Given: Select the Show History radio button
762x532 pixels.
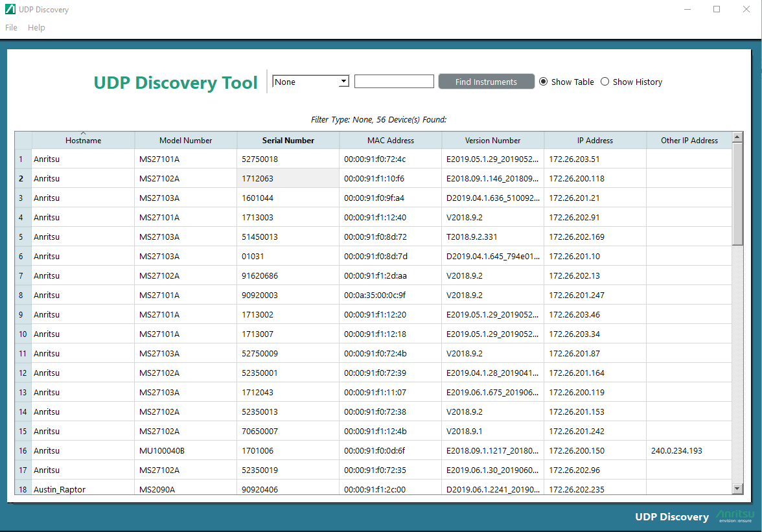Looking at the screenshot, I should [x=605, y=82].
